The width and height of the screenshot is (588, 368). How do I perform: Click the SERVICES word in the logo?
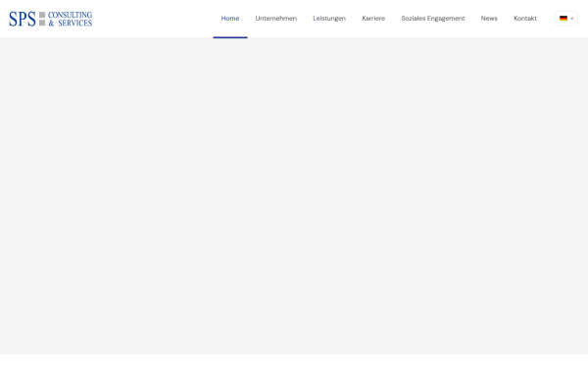[75, 23]
